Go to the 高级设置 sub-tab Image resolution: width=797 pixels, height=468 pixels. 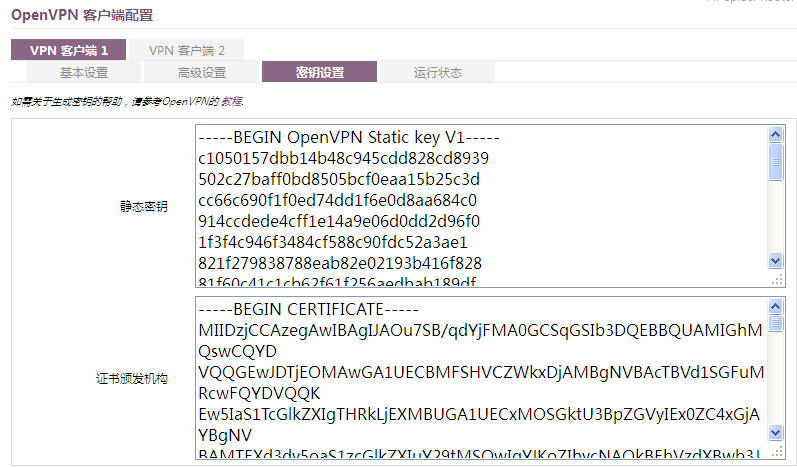202,72
